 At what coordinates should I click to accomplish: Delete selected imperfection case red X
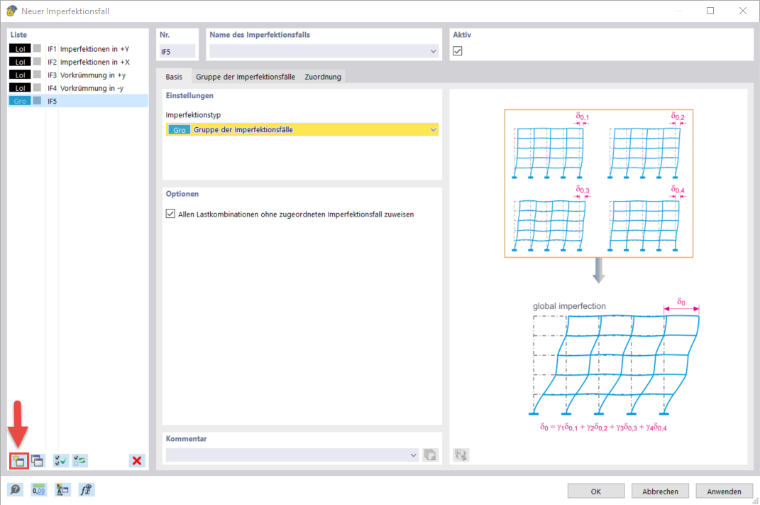click(137, 460)
